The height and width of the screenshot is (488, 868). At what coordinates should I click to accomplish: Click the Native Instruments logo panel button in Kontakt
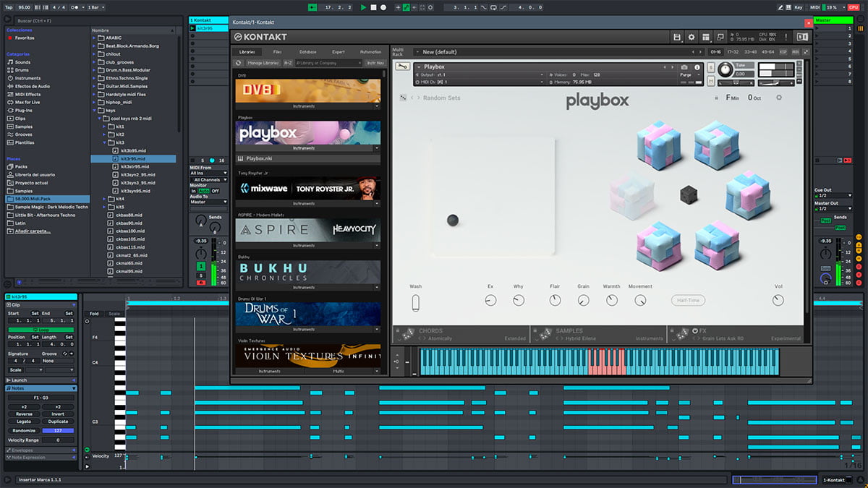(801, 37)
